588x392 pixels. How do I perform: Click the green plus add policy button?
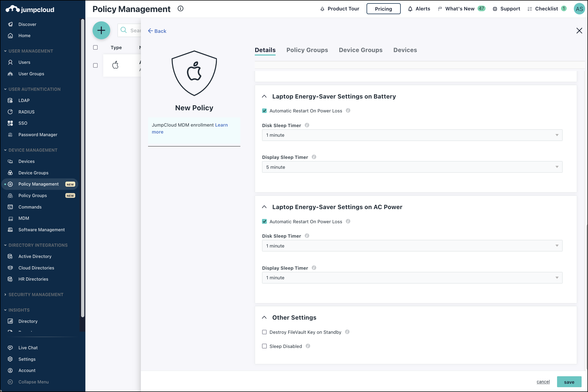coord(101,30)
